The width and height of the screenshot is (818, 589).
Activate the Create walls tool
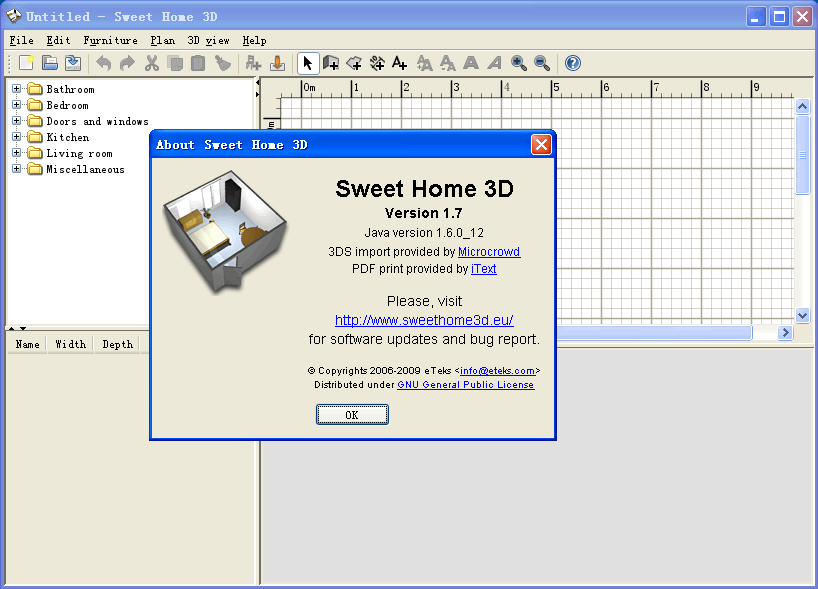click(x=331, y=63)
